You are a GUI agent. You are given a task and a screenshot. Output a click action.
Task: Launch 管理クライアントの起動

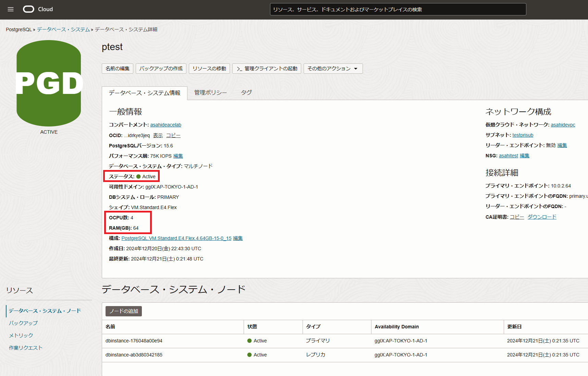tap(267, 69)
